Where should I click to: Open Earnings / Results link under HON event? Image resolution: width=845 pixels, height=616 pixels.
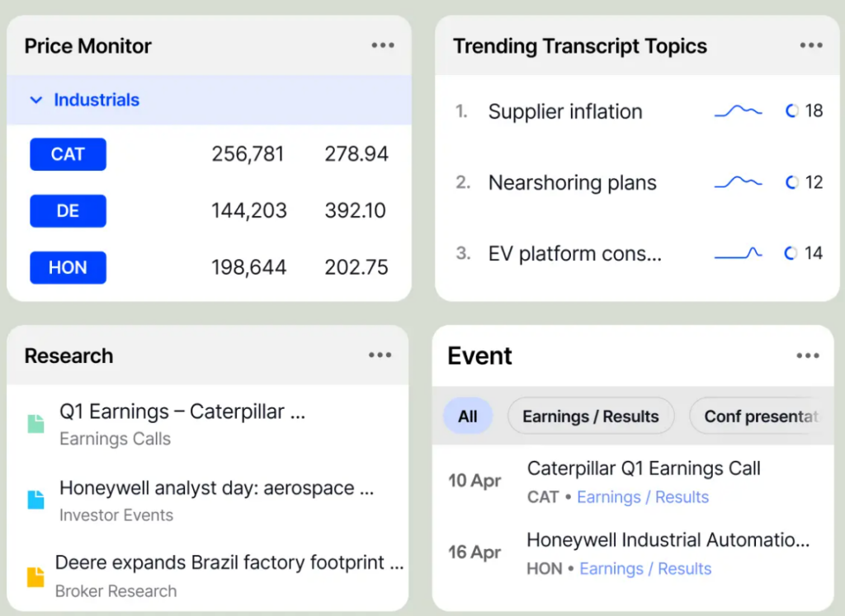click(x=645, y=569)
